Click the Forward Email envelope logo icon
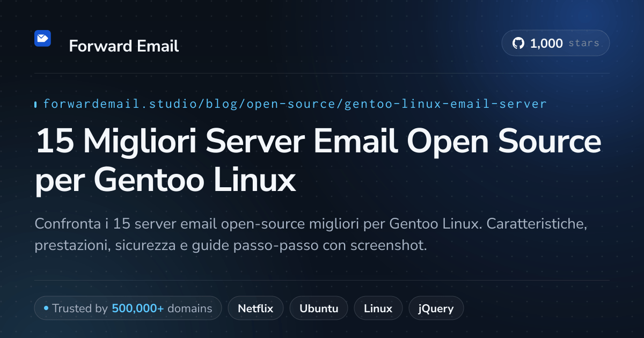 42,38
